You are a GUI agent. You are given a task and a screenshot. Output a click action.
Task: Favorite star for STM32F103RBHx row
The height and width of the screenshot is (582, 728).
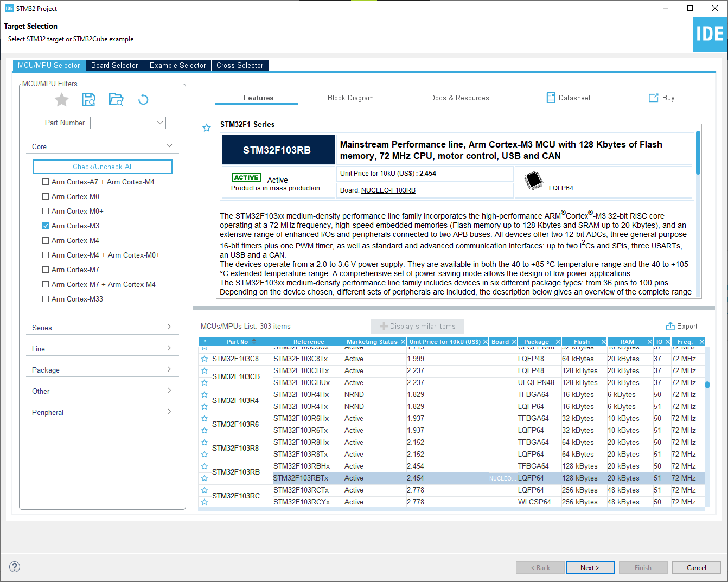click(205, 466)
